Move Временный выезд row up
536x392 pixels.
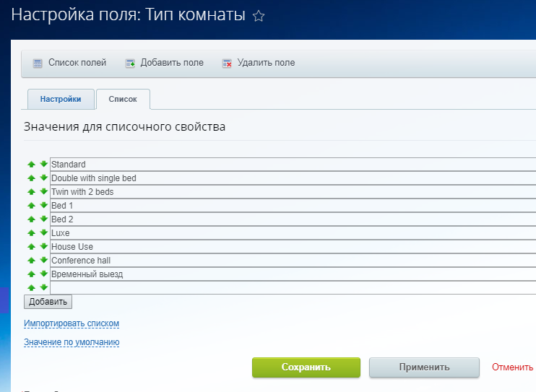31,274
